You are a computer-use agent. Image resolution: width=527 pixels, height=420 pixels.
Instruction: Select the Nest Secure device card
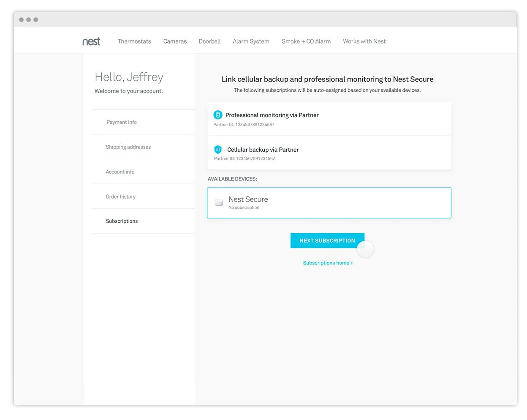tap(329, 203)
